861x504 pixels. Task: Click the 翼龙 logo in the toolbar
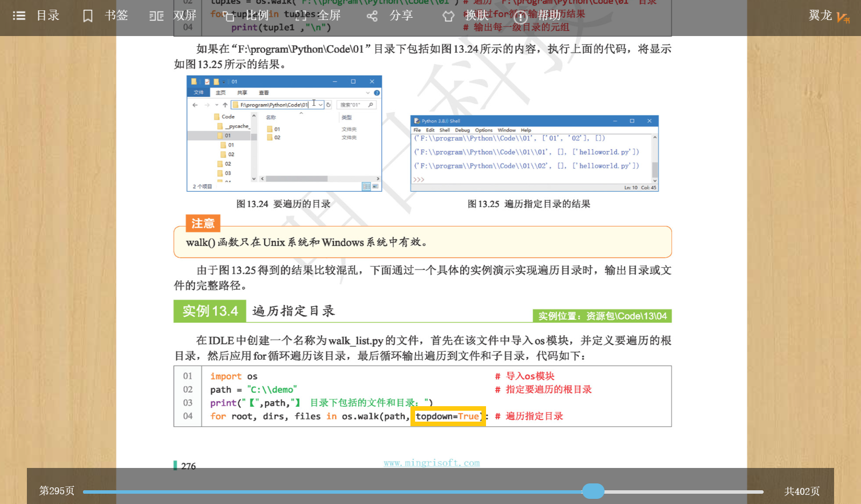pos(829,16)
